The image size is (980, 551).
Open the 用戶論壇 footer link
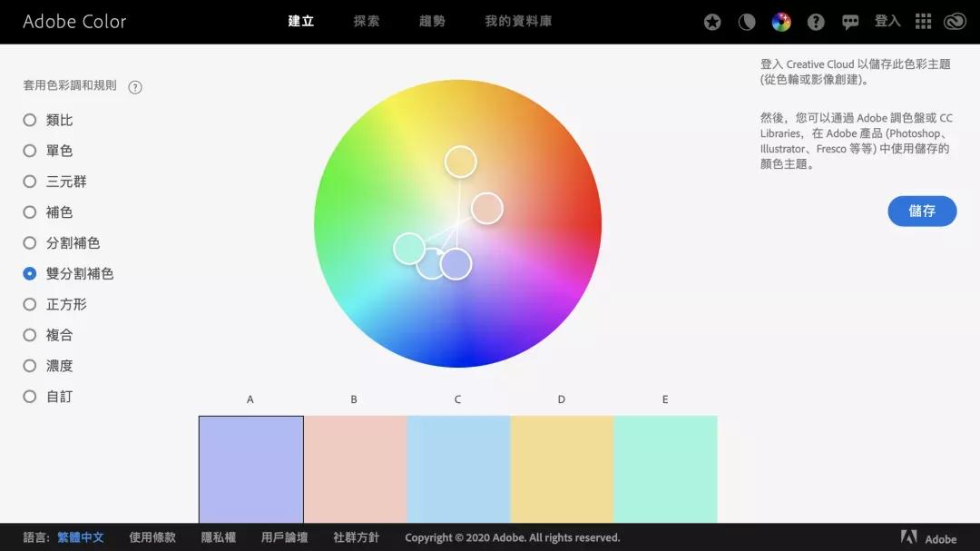[x=284, y=537]
